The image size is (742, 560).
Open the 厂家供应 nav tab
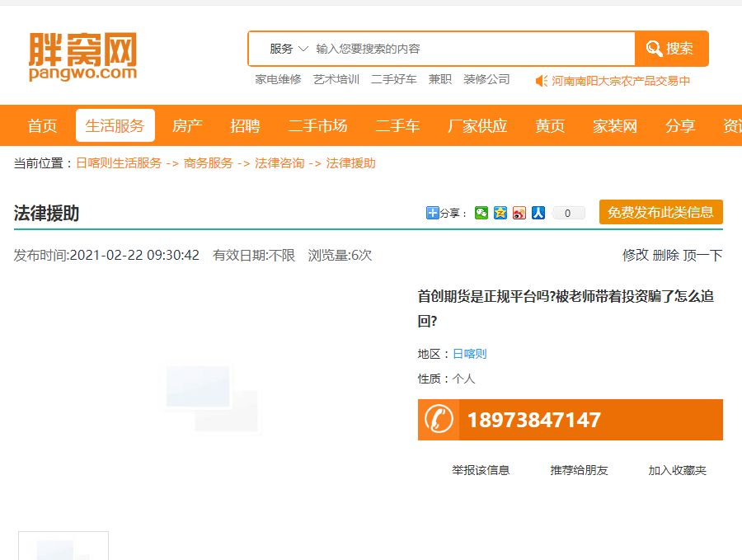tap(477, 126)
